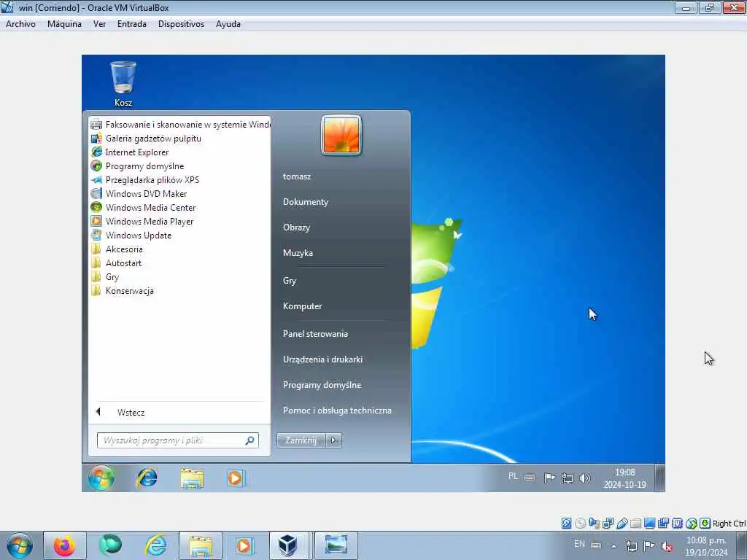Click the search magnifier icon in start menu
The width and height of the screenshot is (747, 560).
coord(249,440)
